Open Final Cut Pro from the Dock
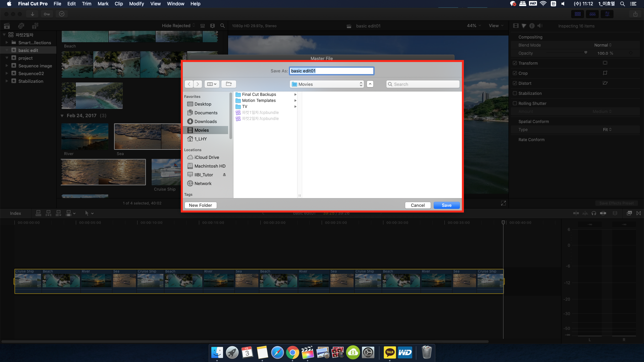The height and width of the screenshot is (362, 644). [307, 353]
